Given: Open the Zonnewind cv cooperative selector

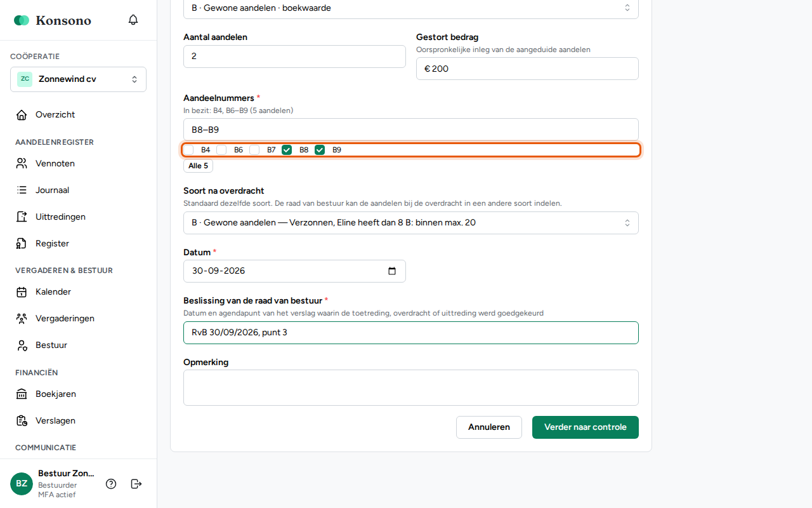Looking at the screenshot, I should (x=78, y=79).
